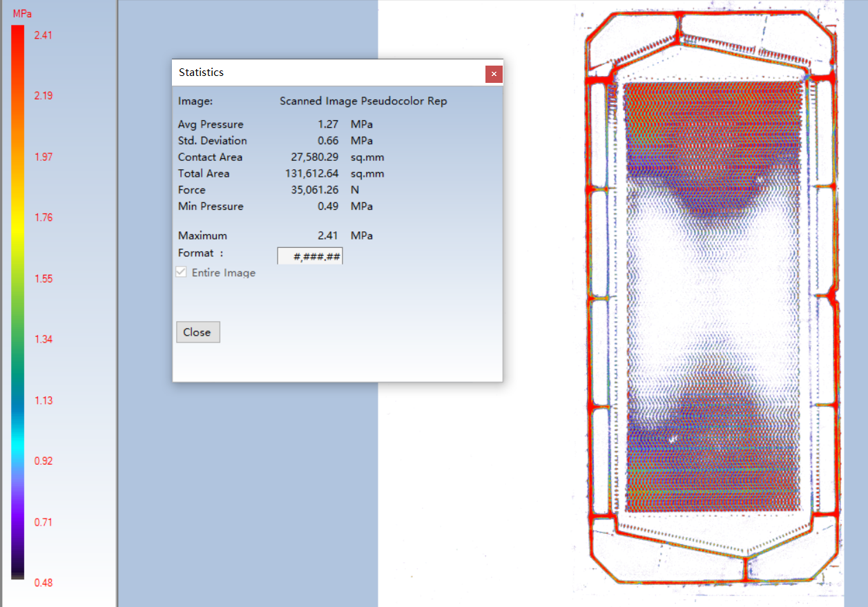868x607 pixels.
Task: Click the Force value 35,061.26
Action: click(315, 190)
